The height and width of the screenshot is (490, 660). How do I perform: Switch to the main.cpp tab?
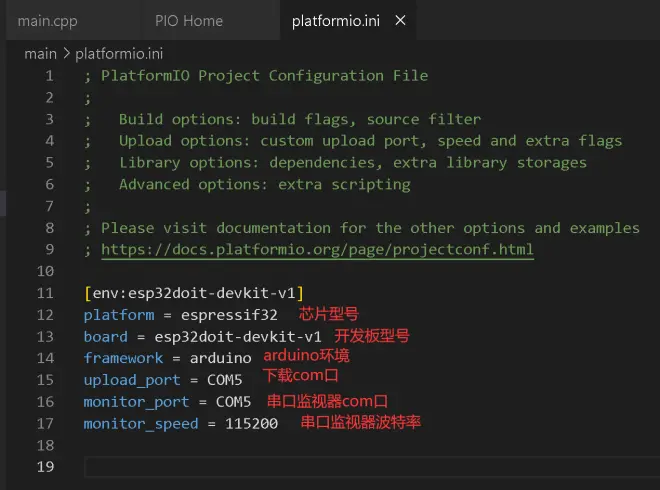[x=48, y=21]
